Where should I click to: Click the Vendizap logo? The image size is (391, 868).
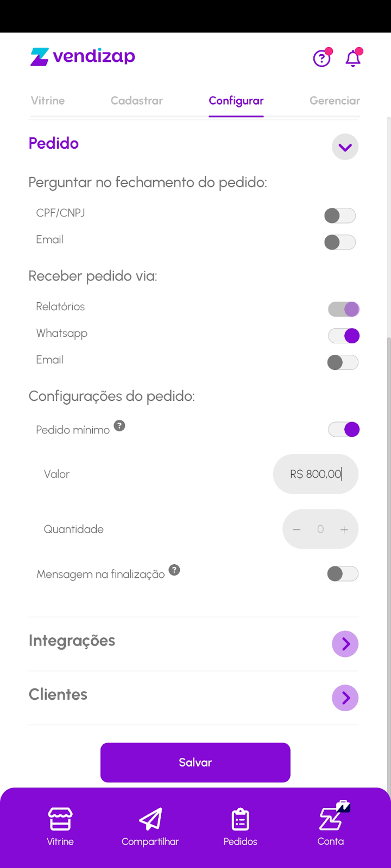[x=83, y=56]
